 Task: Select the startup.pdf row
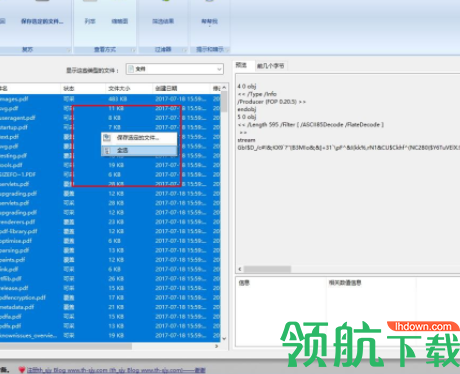[x=110, y=127]
